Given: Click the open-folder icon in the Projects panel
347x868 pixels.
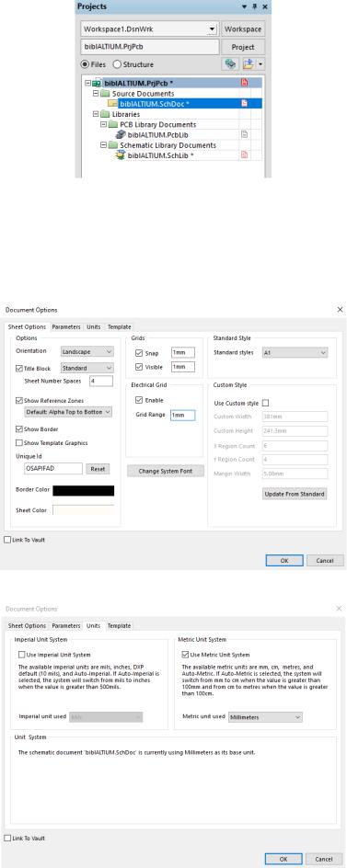Looking at the screenshot, I should pyautogui.click(x=249, y=64).
